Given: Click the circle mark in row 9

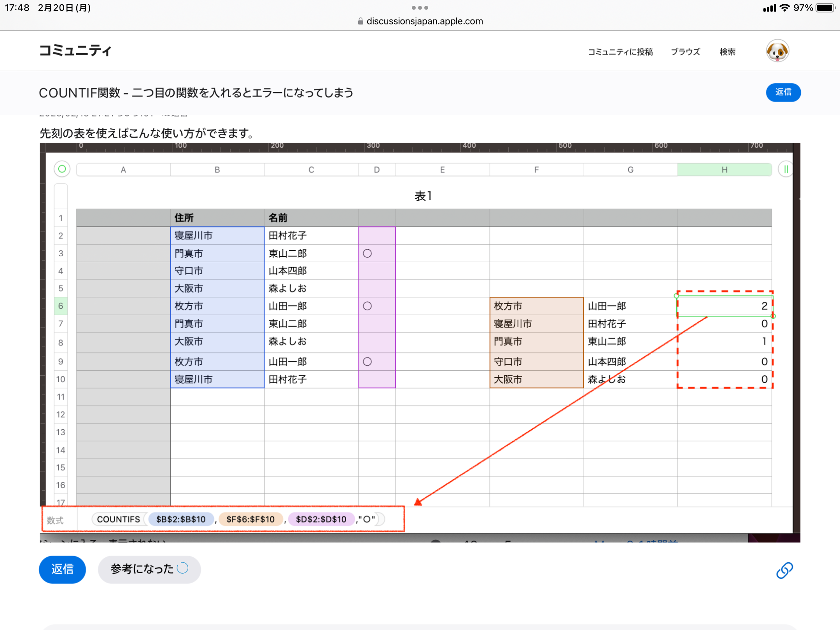Looking at the screenshot, I should (367, 362).
